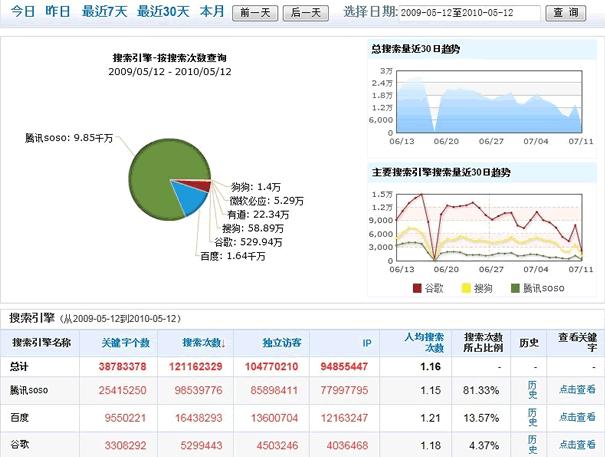The width and height of the screenshot is (605, 457).
Task: Select the 本月 time range
Action: [211, 12]
